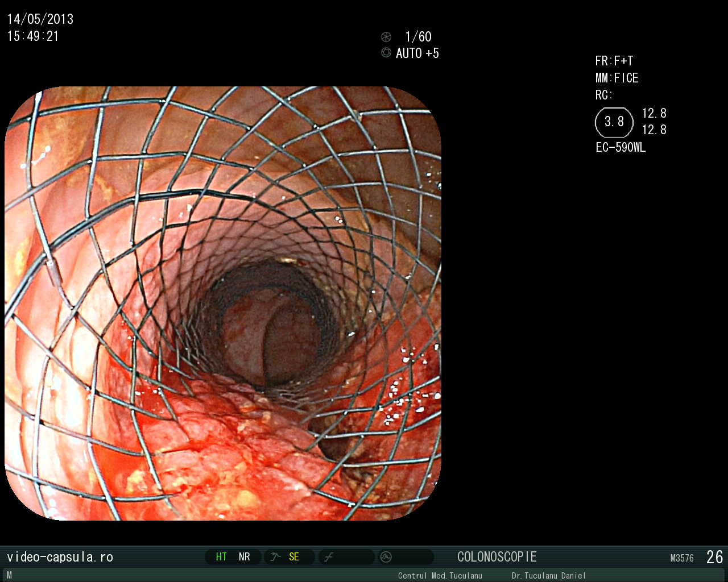
Task: Toggle the NR noise reduction indicator
Action: [x=245, y=557]
